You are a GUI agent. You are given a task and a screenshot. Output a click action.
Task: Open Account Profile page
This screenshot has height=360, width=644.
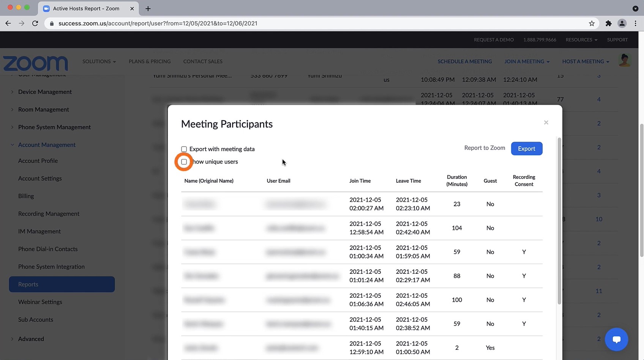(38, 161)
